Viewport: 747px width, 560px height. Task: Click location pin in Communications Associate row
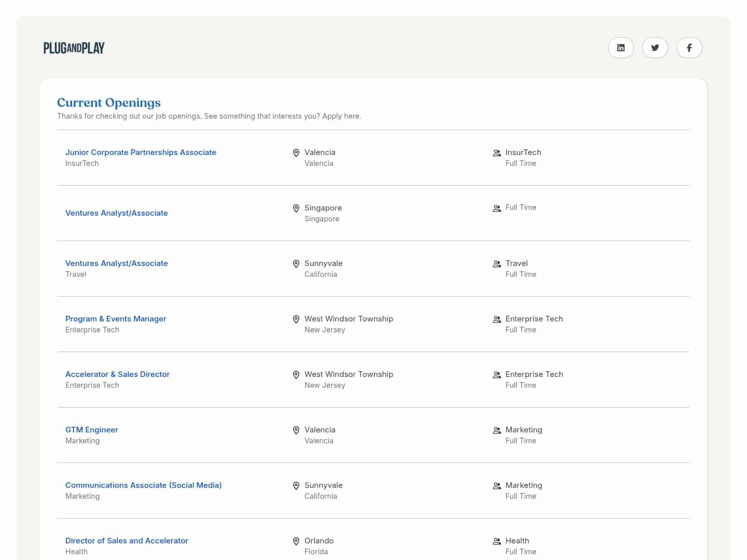pyautogui.click(x=296, y=486)
